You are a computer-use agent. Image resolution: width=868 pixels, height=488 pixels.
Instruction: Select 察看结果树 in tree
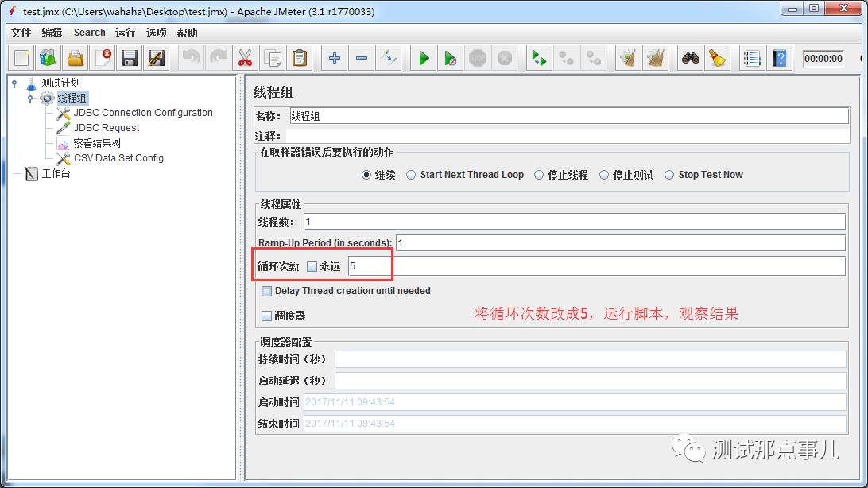click(97, 143)
